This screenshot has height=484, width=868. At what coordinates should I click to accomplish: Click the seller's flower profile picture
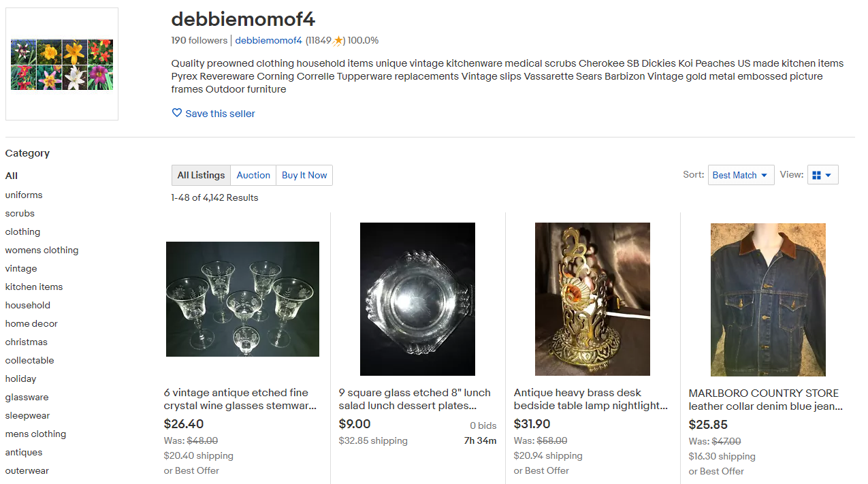[61, 63]
